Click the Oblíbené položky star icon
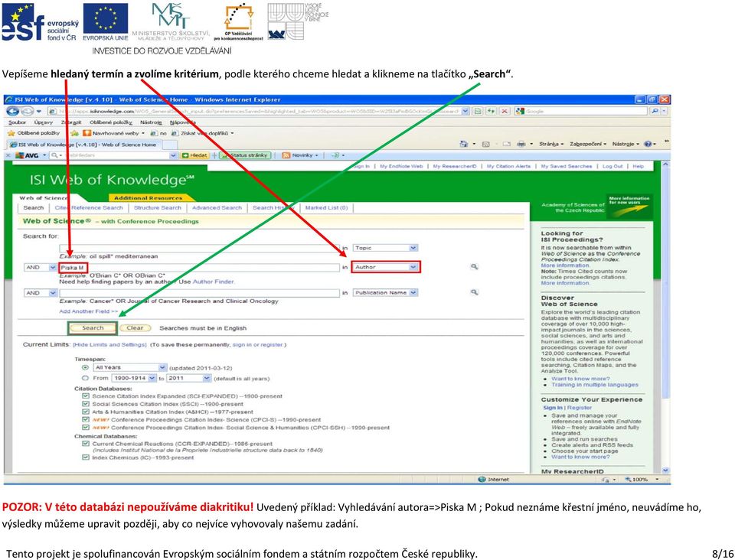Image resolution: width=735 pixels, height=560 pixels. (x=11, y=133)
